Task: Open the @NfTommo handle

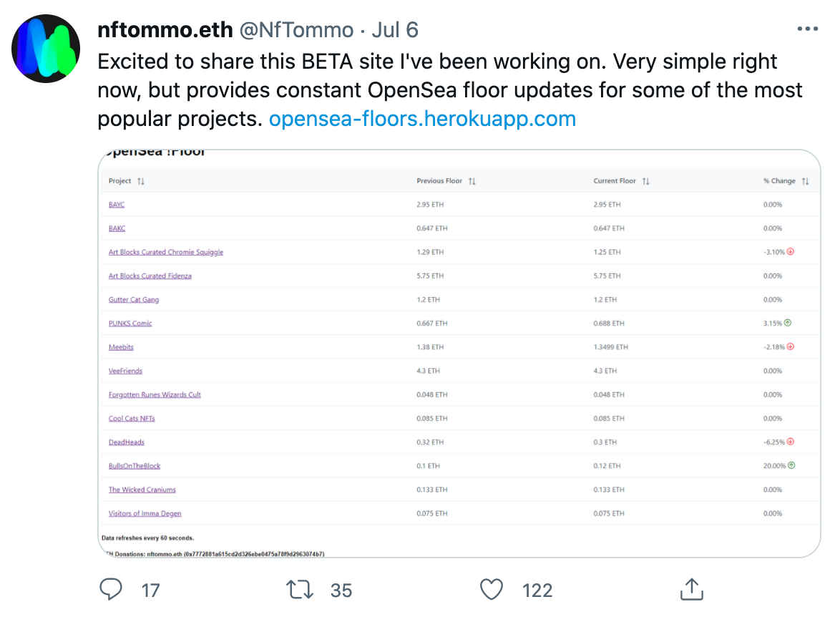Action: (296, 30)
